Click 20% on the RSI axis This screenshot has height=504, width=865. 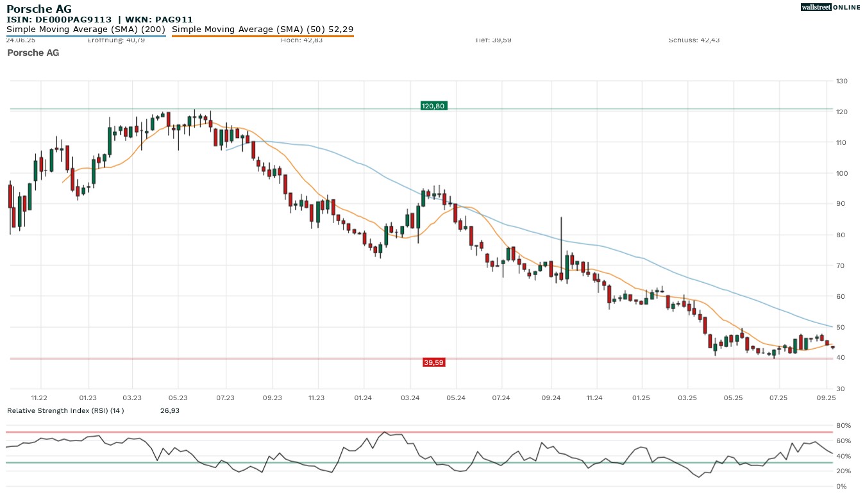pyautogui.click(x=843, y=471)
